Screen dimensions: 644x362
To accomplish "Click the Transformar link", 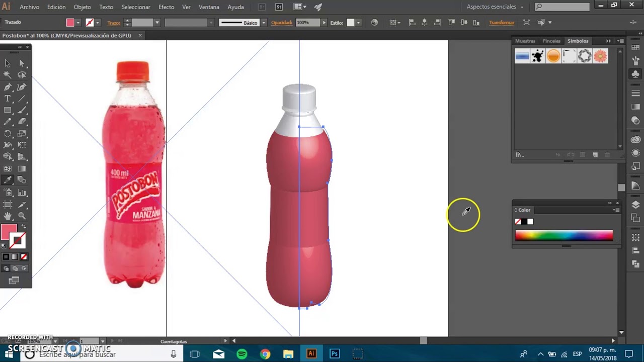I will click(x=502, y=23).
